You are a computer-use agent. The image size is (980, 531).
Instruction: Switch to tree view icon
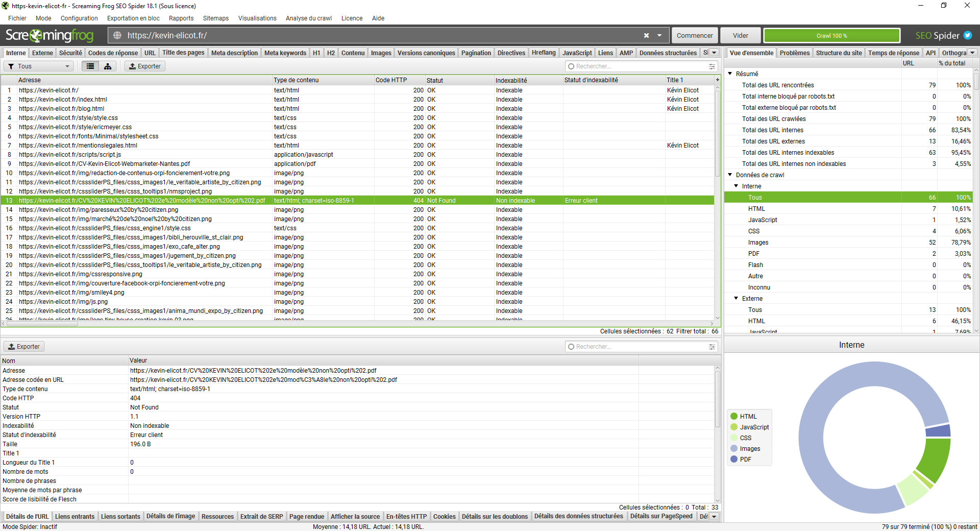point(108,66)
